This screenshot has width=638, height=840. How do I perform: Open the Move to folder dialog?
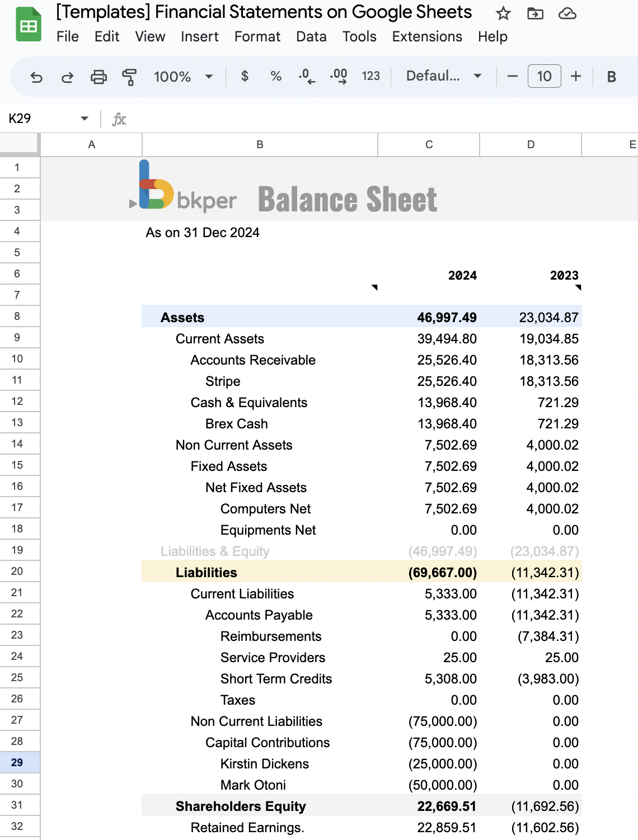[535, 13]
